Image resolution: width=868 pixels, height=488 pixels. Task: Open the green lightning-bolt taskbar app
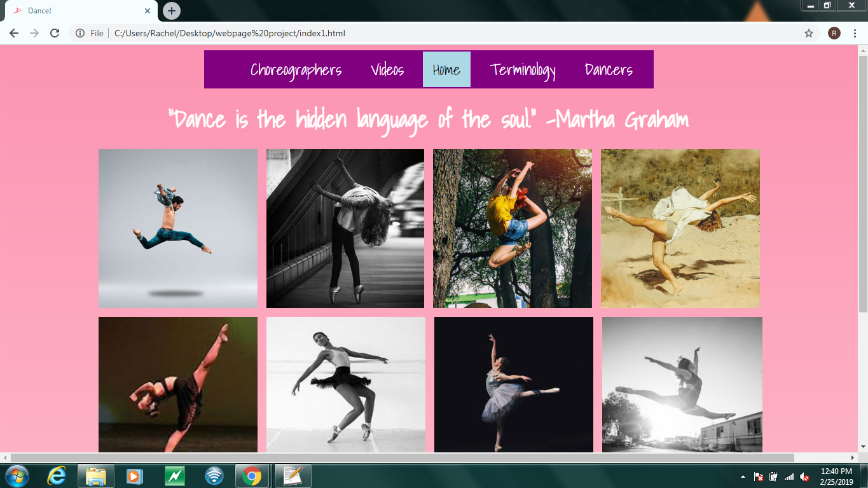tap(175, 476)
